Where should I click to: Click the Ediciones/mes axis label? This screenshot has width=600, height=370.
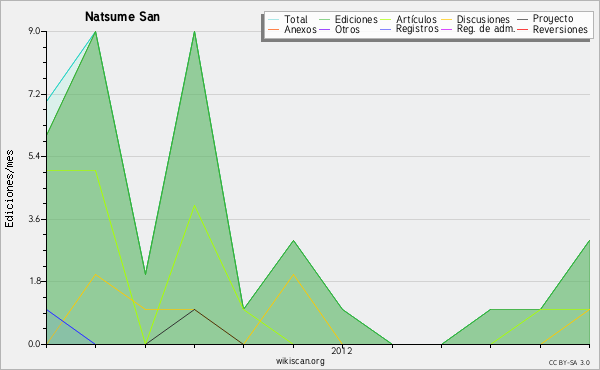click(9, 189)
